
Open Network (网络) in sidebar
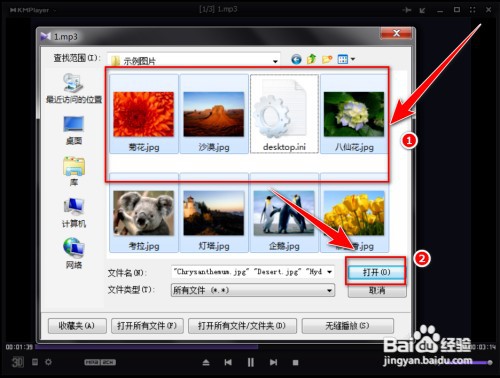(74, 253)
